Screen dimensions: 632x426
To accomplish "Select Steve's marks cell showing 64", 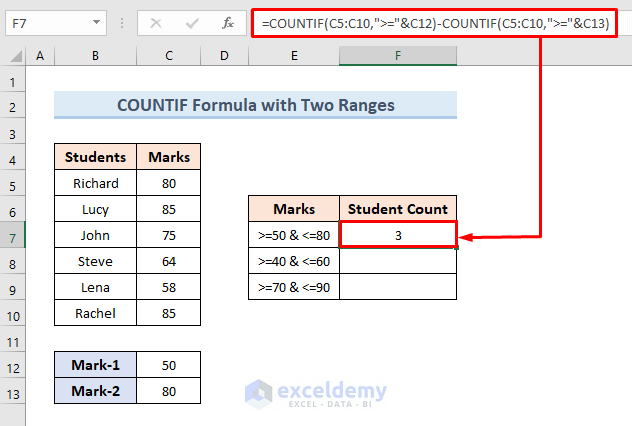I will (x=168, y=261).
